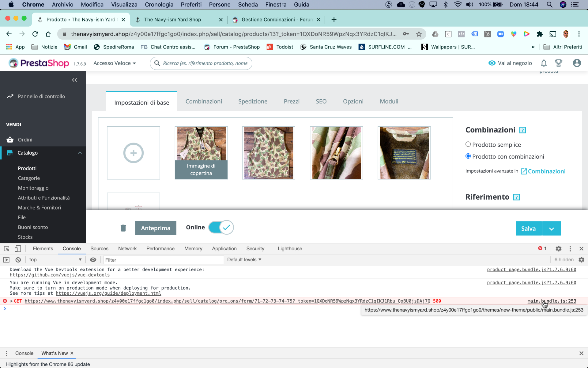Select the zipper detail product thumbnail
Image resolution: width=588 pixels, height=368 pixels.
(336, 153)
